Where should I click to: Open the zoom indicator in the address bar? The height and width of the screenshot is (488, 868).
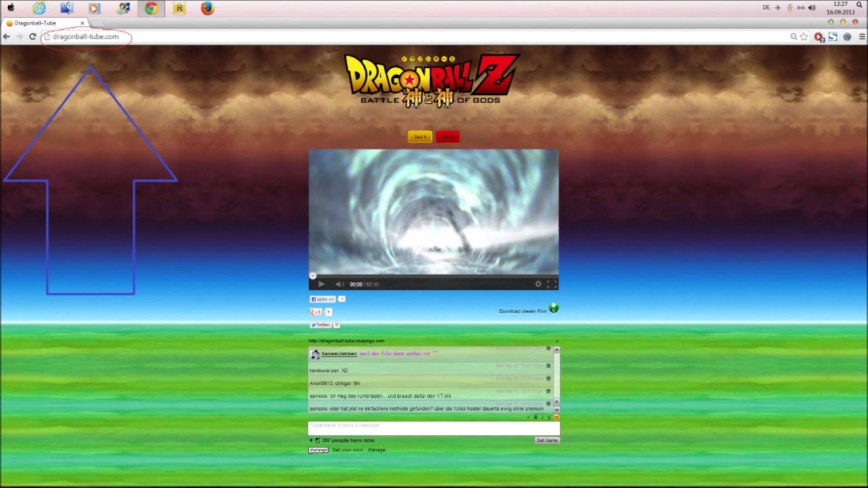(x=793, y=37)
